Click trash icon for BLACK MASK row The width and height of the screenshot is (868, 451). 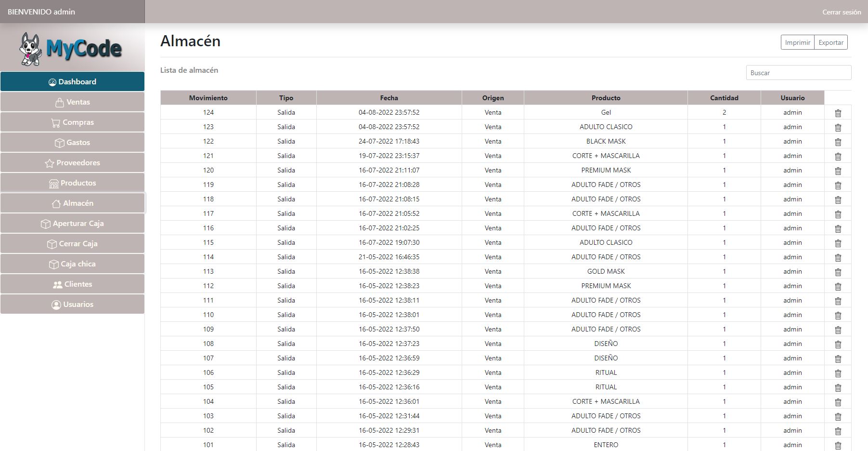[x=838, y=142]
